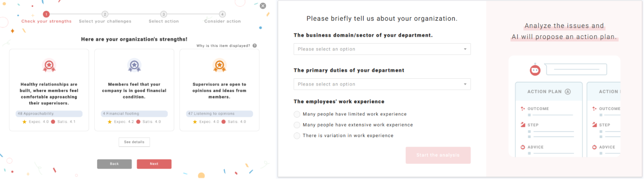Close the strengths dialog with X icon
This screenshot has width=644, height=179.
(x=263, y=6)
